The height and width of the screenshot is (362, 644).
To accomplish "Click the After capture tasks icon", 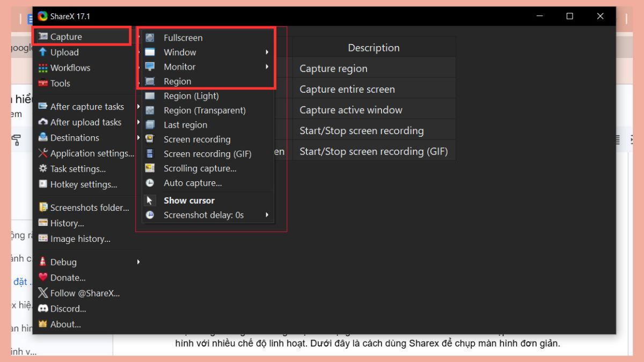I will coord(43,107).
